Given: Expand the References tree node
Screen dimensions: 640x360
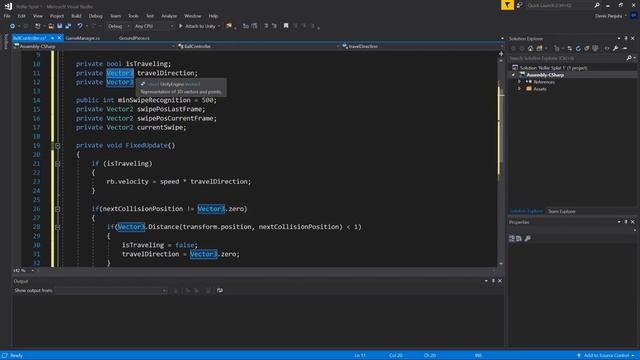Looking at the screenshot, I should click(x=520, y=82).
